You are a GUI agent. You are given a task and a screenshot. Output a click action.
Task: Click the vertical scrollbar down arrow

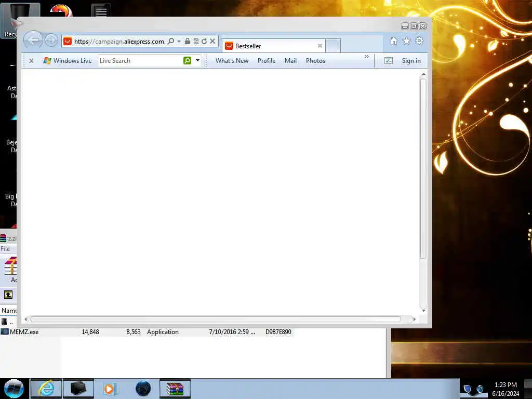(x=423, y=310)
